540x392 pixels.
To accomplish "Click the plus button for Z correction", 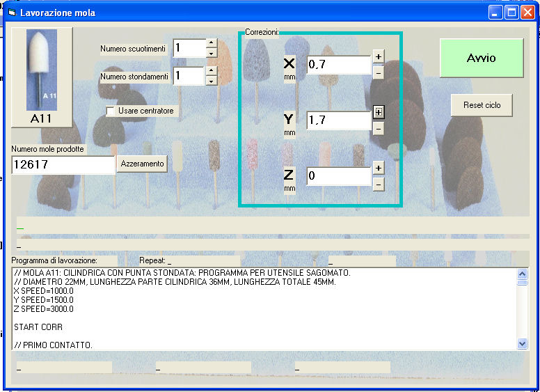I will (x=378, y=168).
